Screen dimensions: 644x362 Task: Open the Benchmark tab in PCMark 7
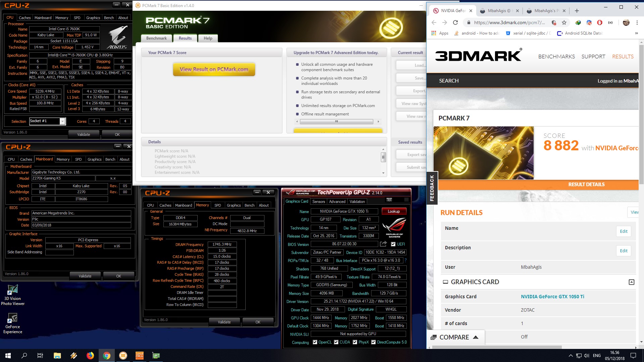156,38
